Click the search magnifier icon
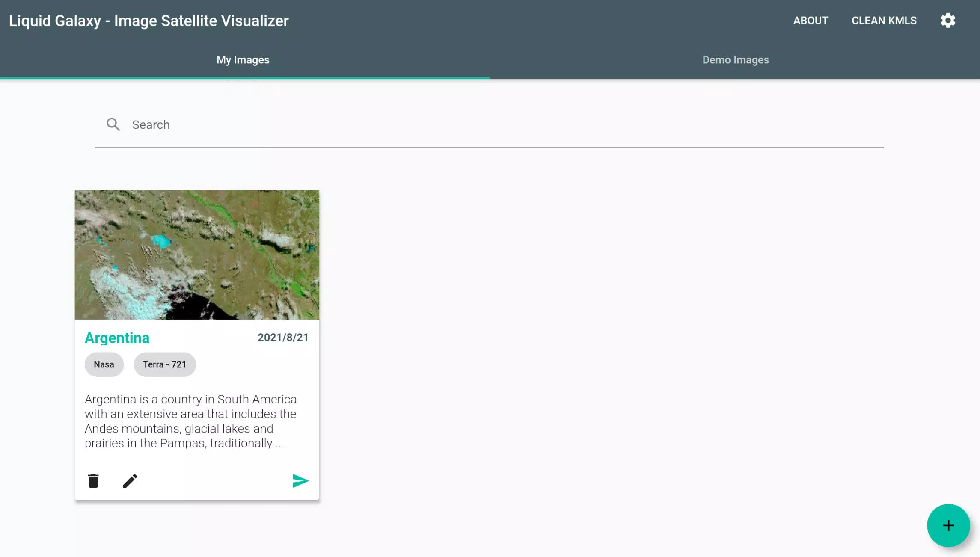This screenshot has height=557, width=980. [113, 124]
